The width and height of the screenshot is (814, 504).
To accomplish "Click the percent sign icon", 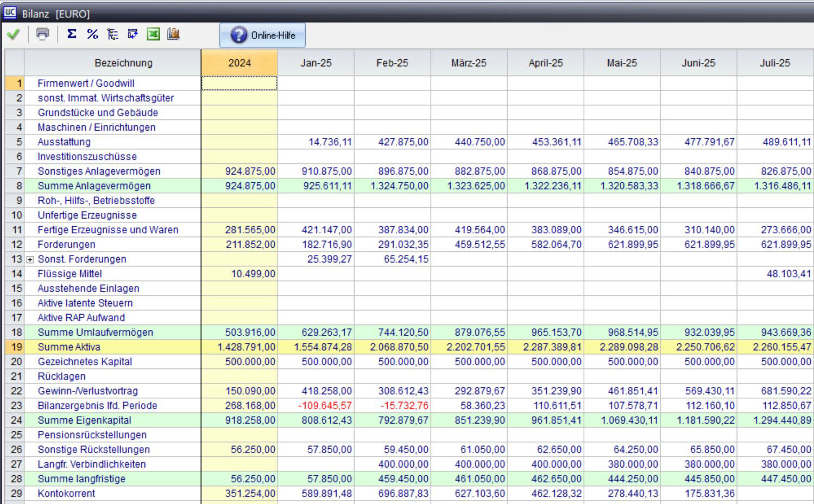I will click(x=92, y=34).
